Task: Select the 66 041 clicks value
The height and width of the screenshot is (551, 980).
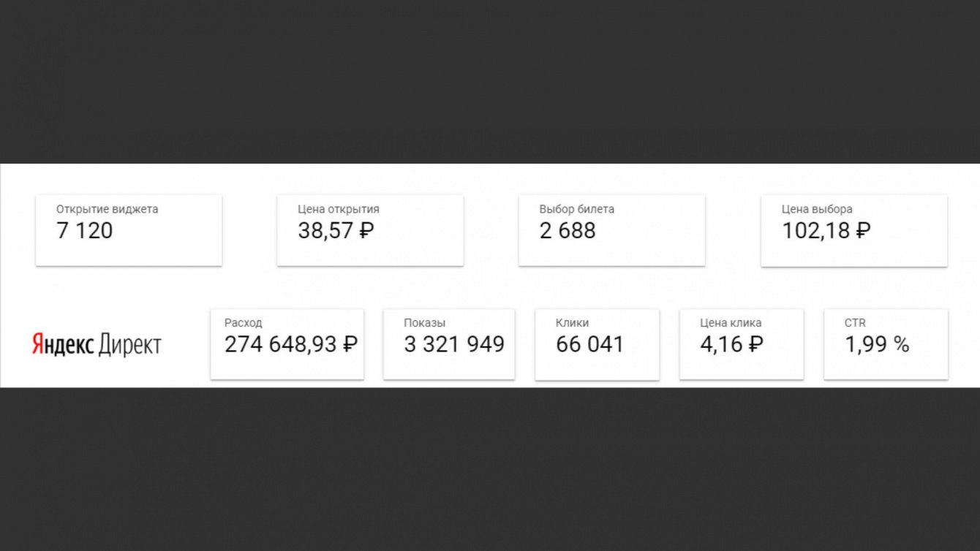Action: (x=589, y=344)
